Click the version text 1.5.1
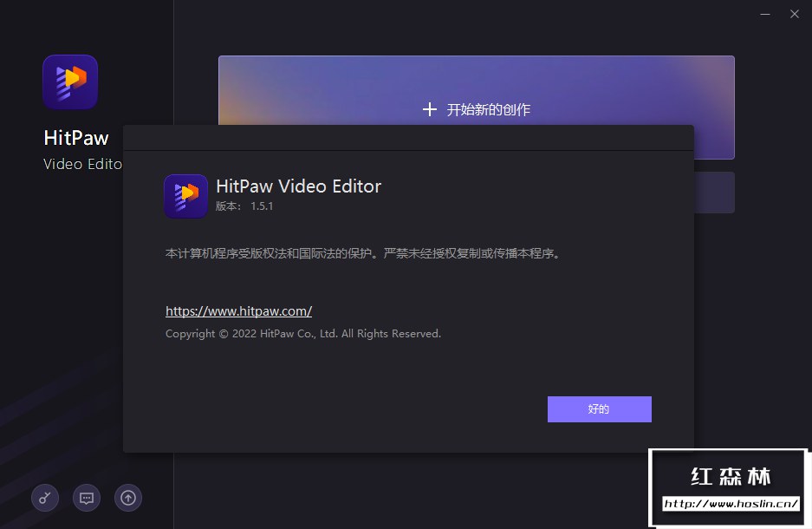Image resolution: width=812 pixels, height=529 pixels. 262,206
